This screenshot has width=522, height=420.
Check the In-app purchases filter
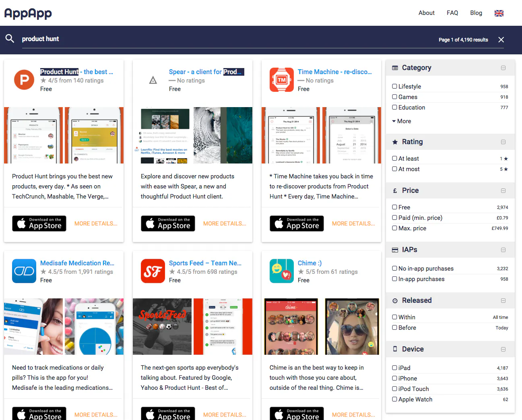(x=395, y=279)
